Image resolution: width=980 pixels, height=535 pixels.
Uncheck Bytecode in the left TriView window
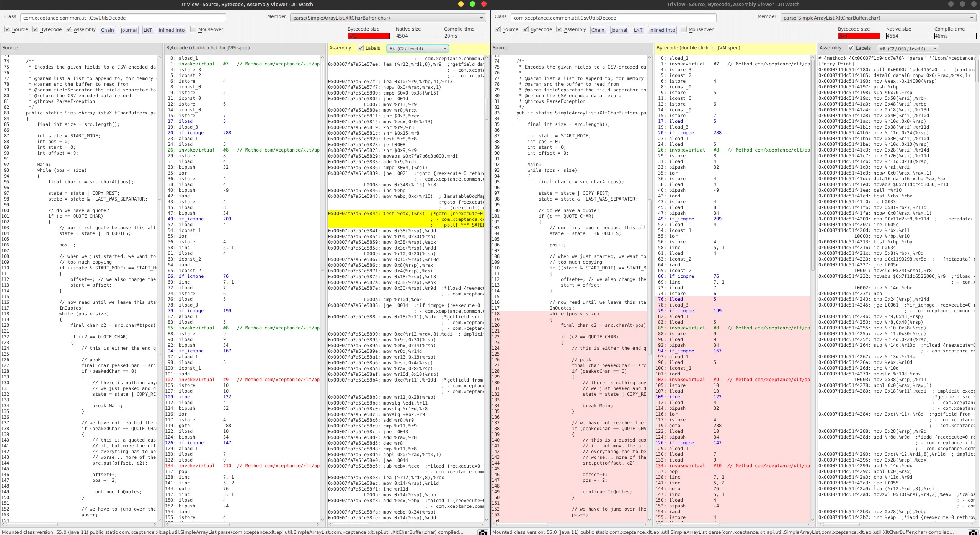(x=35, y=29)
